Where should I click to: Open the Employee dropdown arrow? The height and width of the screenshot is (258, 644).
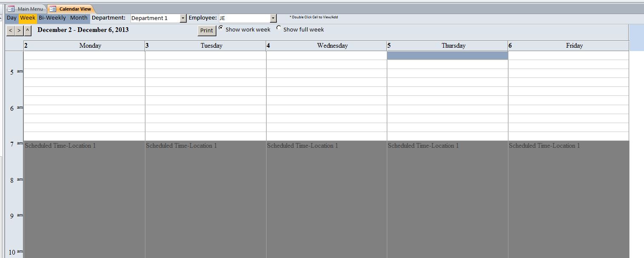pyautogui.click(x=272, y=18)
